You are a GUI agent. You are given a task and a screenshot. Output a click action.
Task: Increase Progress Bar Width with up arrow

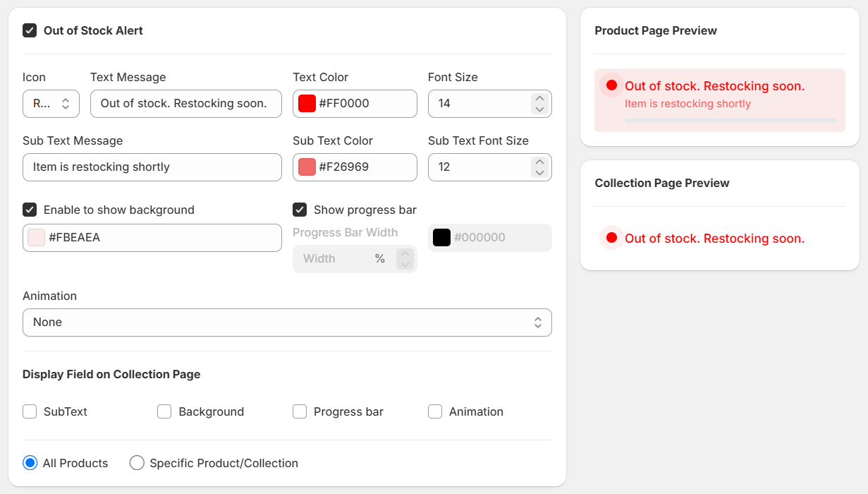pos(405,253)
